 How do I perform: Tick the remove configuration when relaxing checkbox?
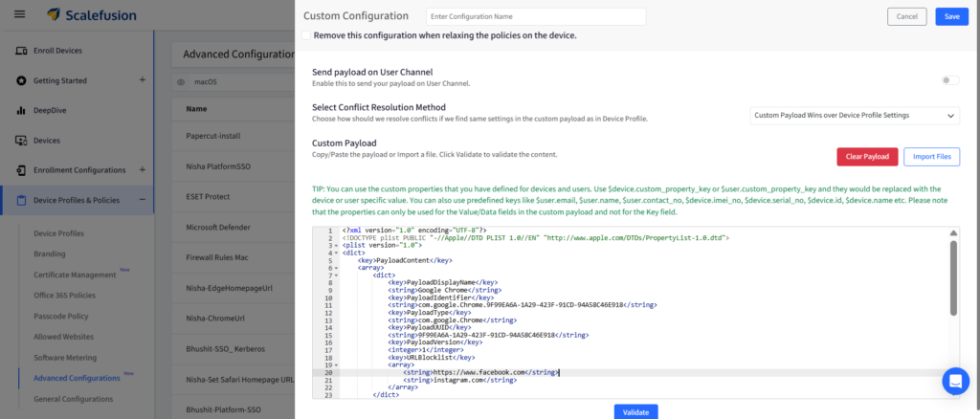(306, 35)
